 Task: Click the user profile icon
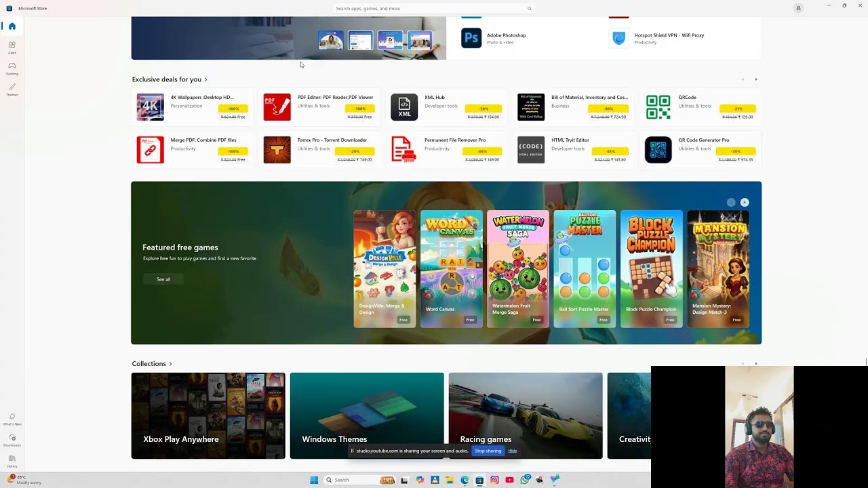tap(798, 8)
